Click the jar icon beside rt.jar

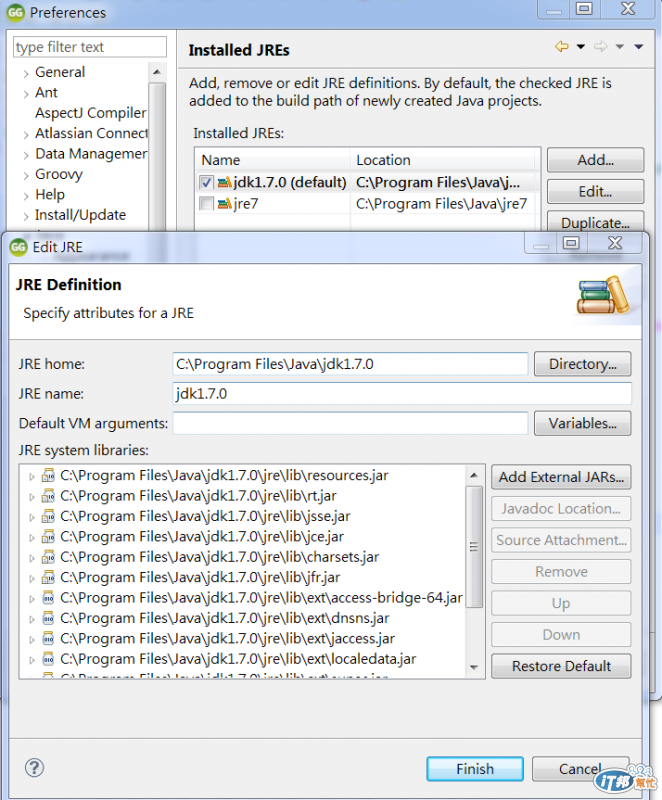click(x=48, y=495)
